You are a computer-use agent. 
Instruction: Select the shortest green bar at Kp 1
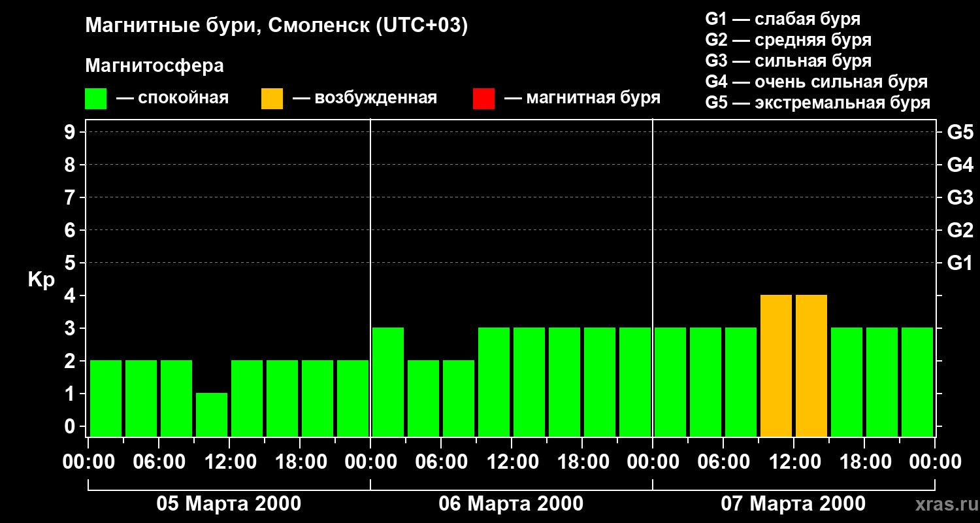pos(212,414)
